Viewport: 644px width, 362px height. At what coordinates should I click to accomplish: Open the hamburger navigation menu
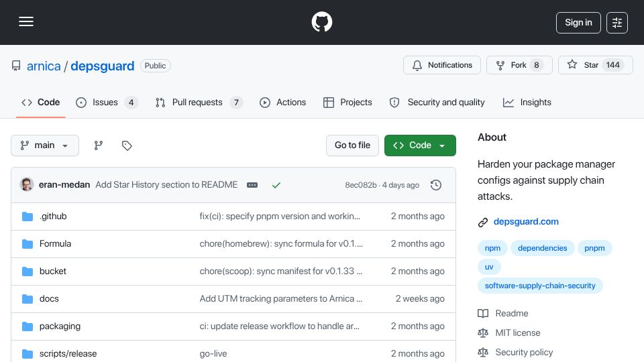click(26, 21)
